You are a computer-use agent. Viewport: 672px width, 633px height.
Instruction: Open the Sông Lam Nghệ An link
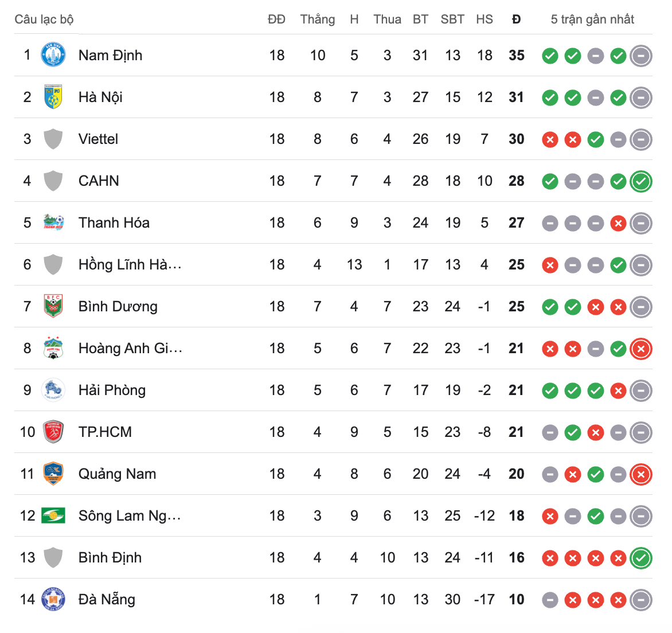(x=130, y=515)
